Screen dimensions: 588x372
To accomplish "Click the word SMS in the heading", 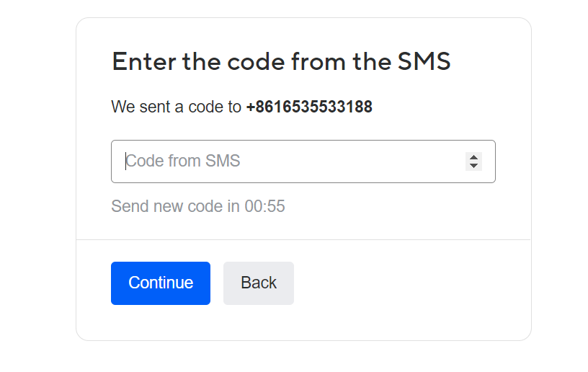I will [424, 61].
